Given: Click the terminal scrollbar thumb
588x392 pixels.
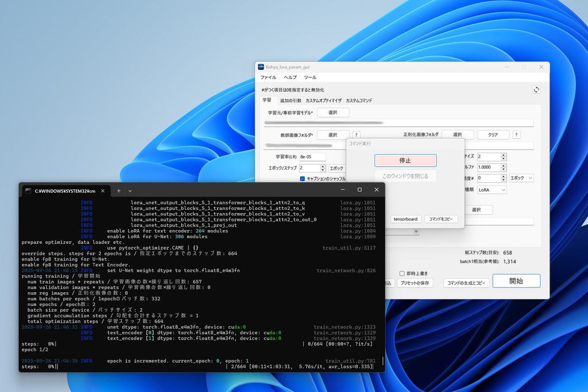Looking at the screenshot, I should pos(383,361).
